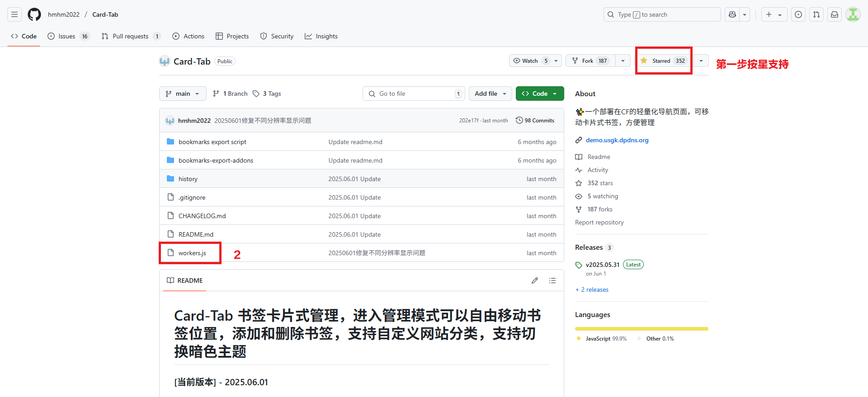This screenshot has width=868, height=397.
Task: Open pull requests icon in top header
Action: coord(816,14)
